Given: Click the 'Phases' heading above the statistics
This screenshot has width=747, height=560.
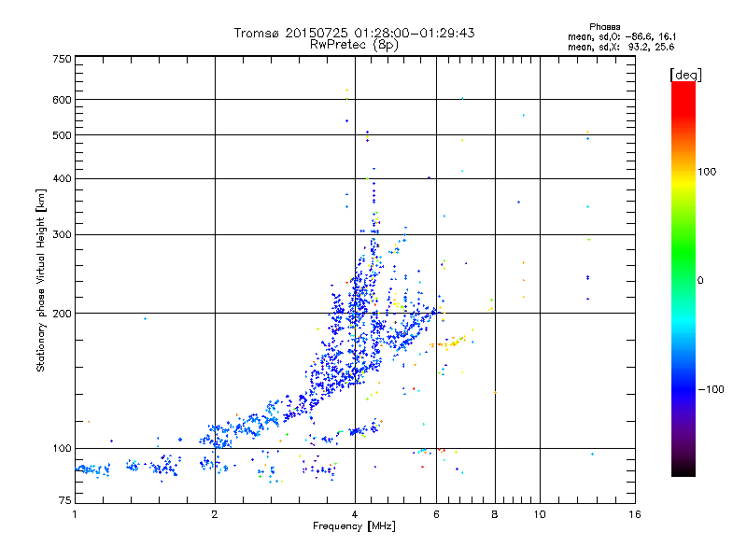Looking at the screenshot, I should pos(604,27).
